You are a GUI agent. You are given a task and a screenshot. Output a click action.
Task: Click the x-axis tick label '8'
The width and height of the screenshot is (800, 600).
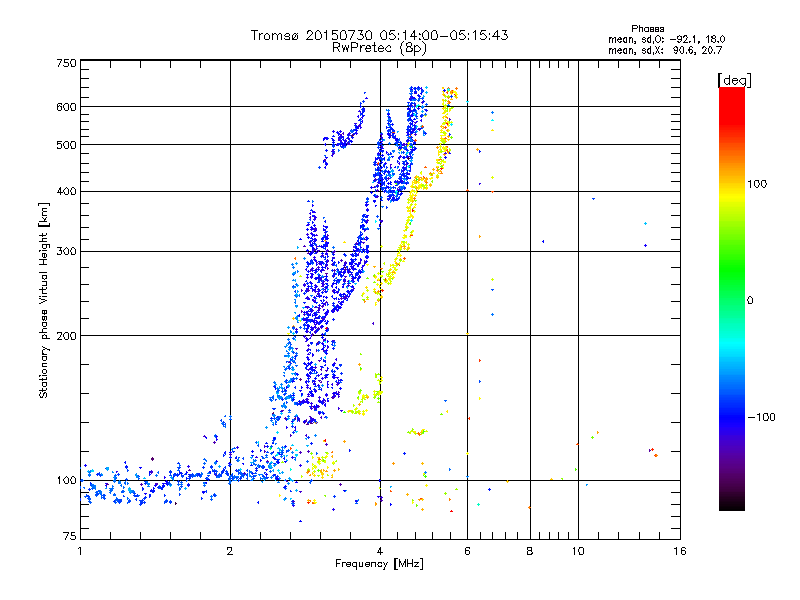click(530, 551)
